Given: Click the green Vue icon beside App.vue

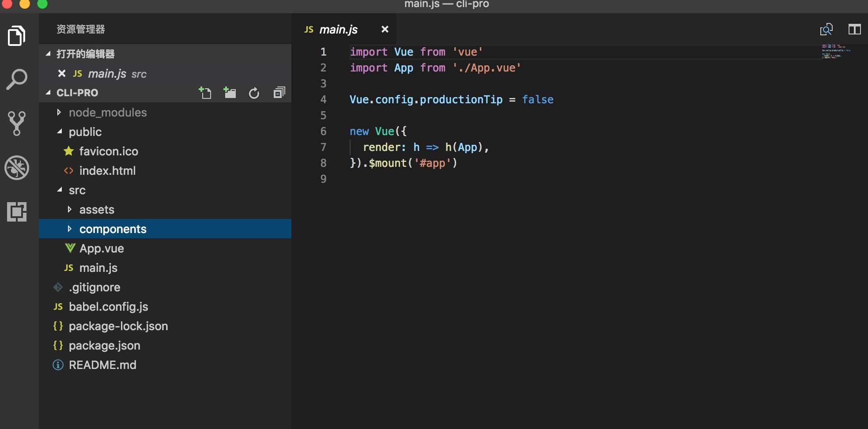Looking at the screenshot, I should click(70, 248).
